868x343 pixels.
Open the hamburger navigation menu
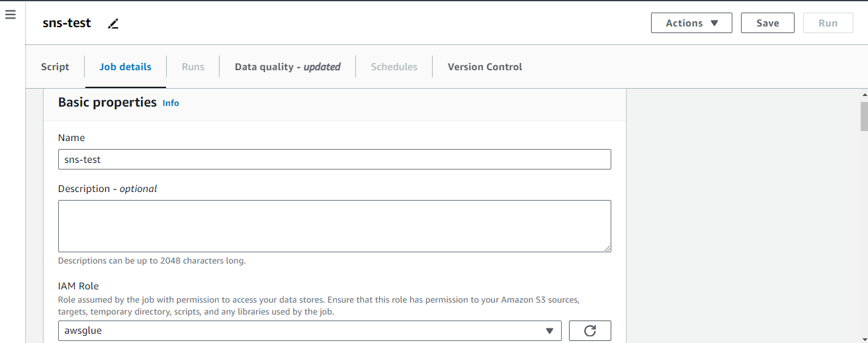10,15
